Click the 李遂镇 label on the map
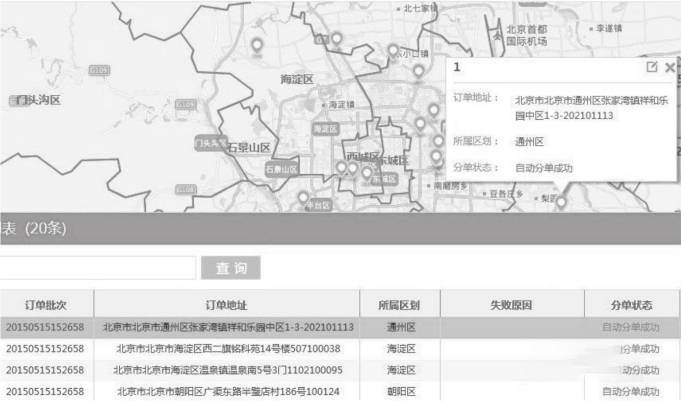This screenshot has width=681, height=401. [609, 28]
